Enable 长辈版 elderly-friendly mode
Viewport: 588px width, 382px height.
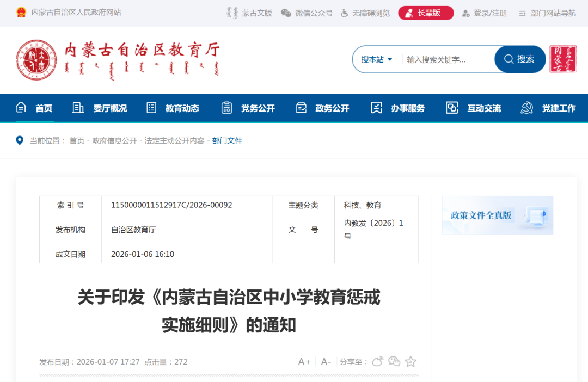pos(426,13)
